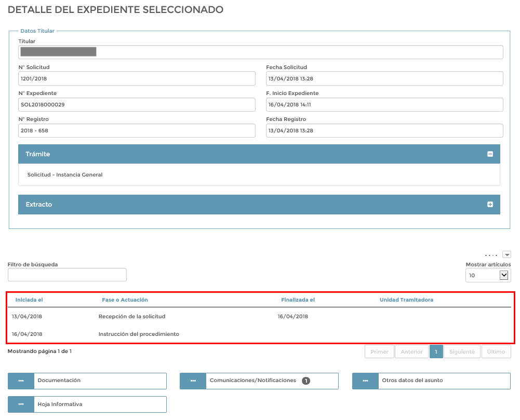Collapse the Trámite section minus icon
Image resolution: width=520 pixels, height=420 pixels.
[489, 154]
